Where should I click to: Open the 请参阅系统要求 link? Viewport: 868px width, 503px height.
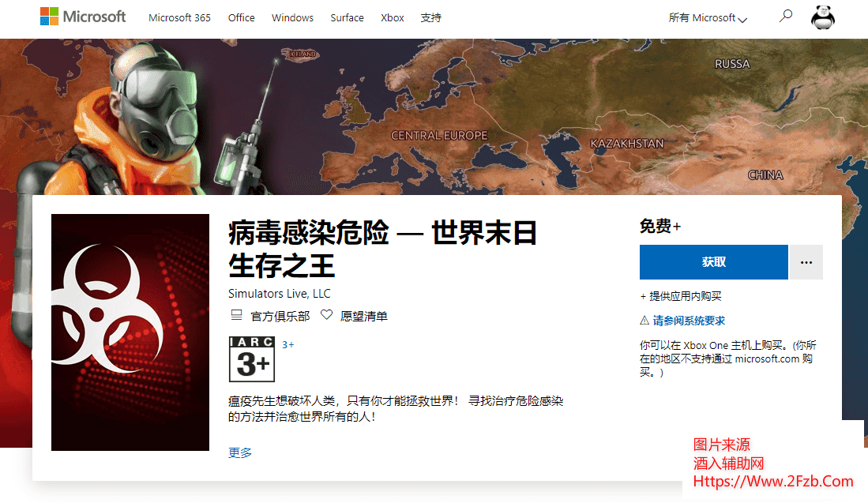(x=689, y=321)
